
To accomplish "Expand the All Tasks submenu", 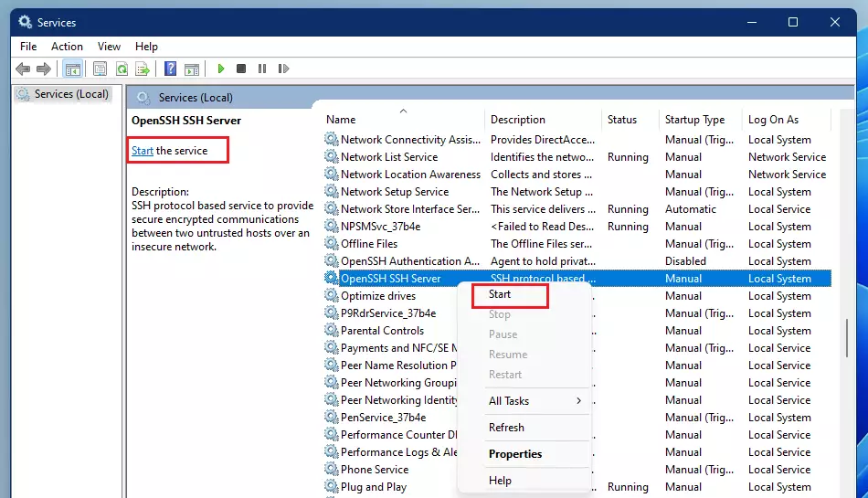I will tap(535, 400).
